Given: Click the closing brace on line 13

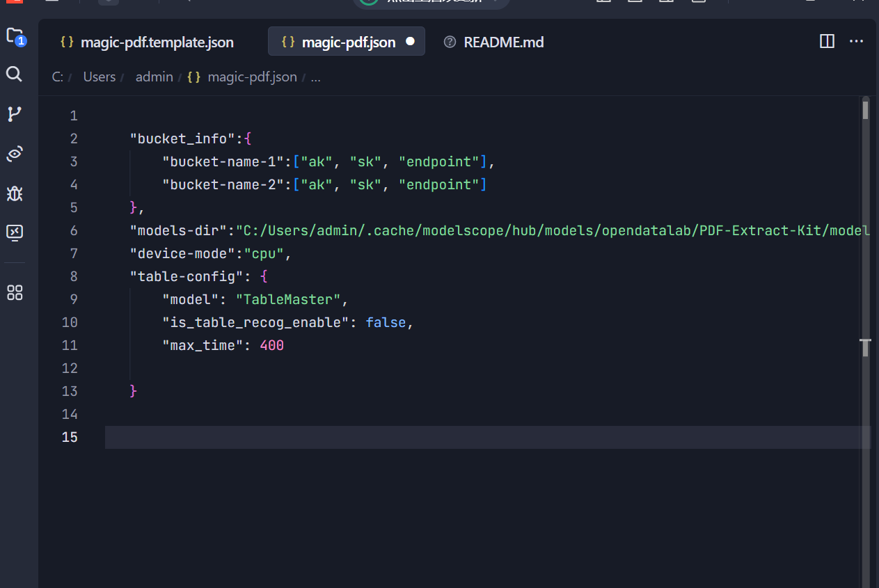Looking at the screenshot, I should tap(134, 391).
